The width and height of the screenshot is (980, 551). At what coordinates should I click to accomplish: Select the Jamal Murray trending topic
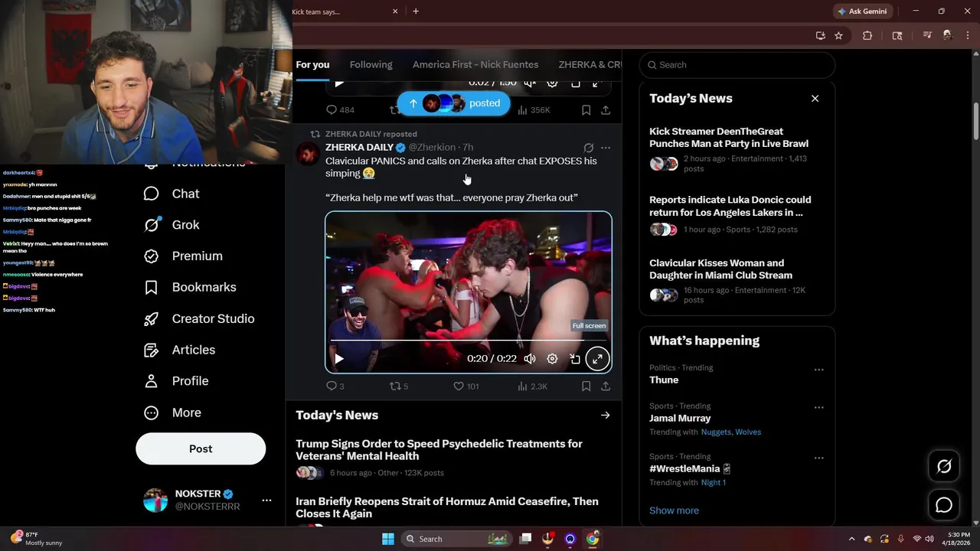[680, 418]
